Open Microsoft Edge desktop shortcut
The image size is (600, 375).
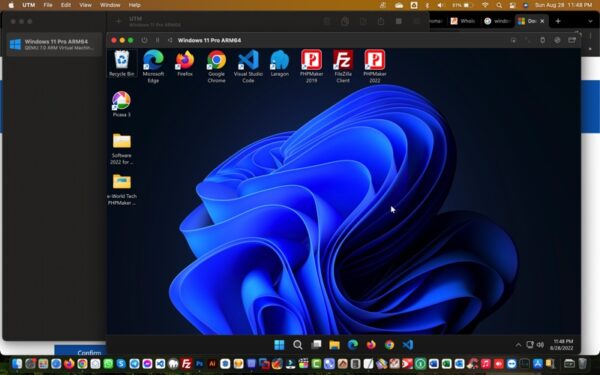tap(153, 66)
